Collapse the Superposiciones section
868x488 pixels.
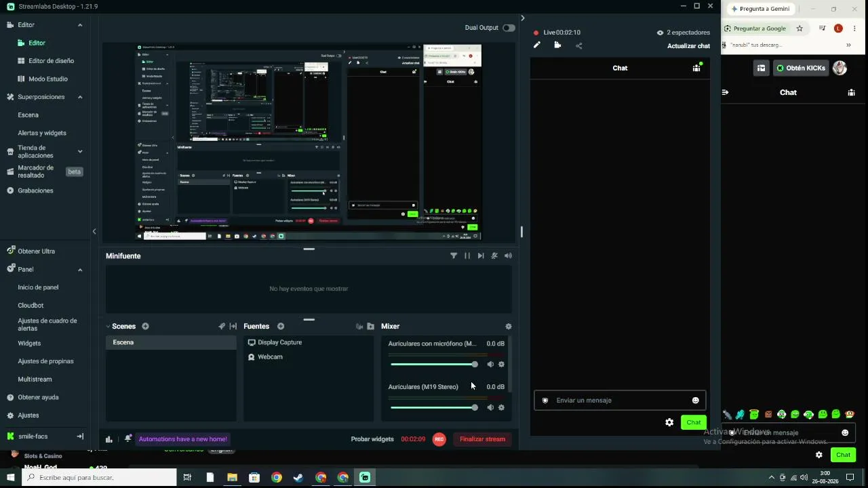[80, 97]
